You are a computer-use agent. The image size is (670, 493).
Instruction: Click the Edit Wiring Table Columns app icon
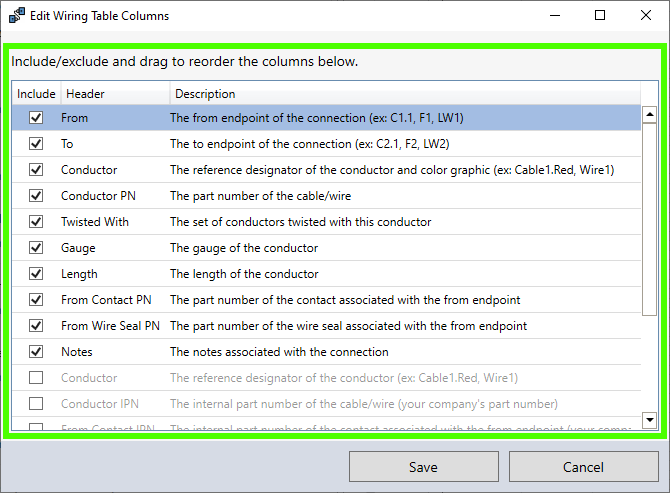click(17, 15)
